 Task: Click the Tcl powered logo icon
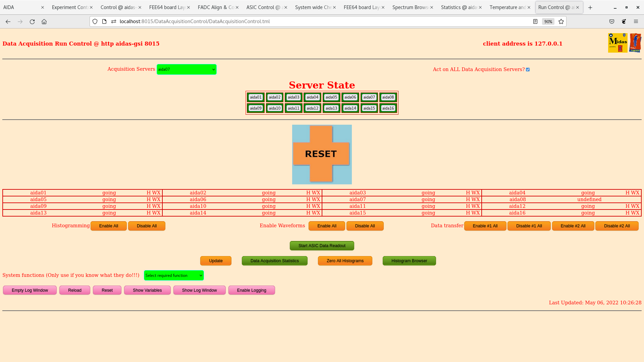click(x=635, y=43)
